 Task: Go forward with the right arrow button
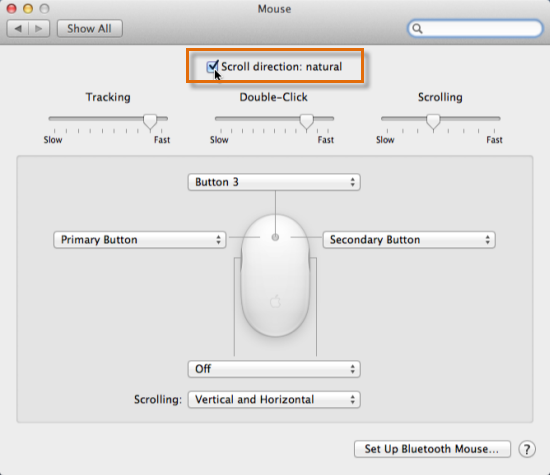point(39,28)
